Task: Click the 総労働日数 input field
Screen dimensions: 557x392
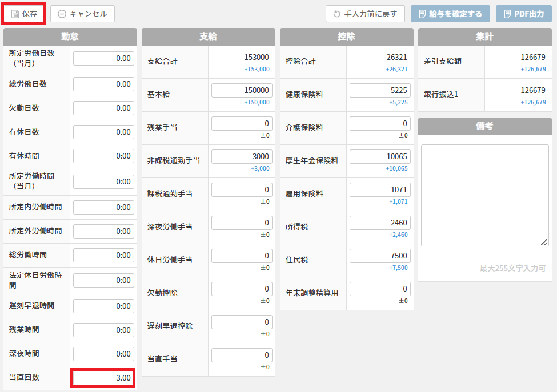Action: pyautogui.click(x=103, y=84)
